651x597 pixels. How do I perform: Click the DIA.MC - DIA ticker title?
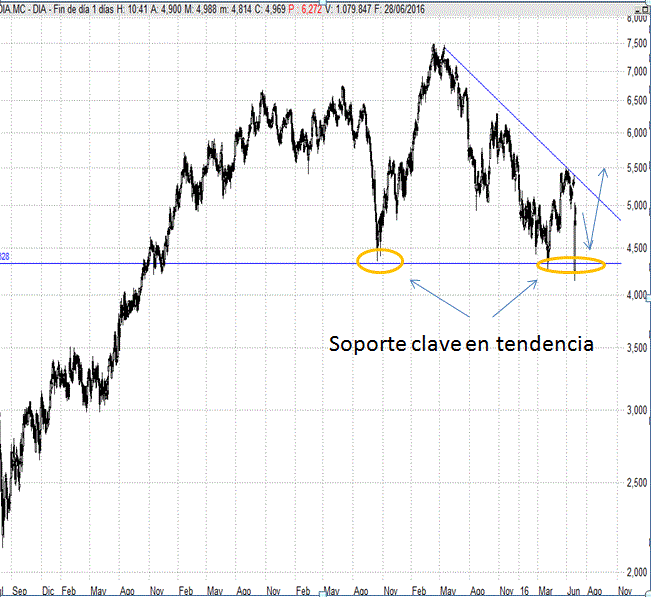(x=23, y=9)
